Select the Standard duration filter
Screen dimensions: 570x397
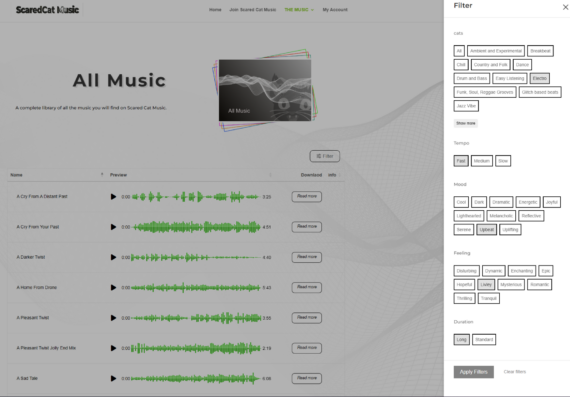click(484, 340)
